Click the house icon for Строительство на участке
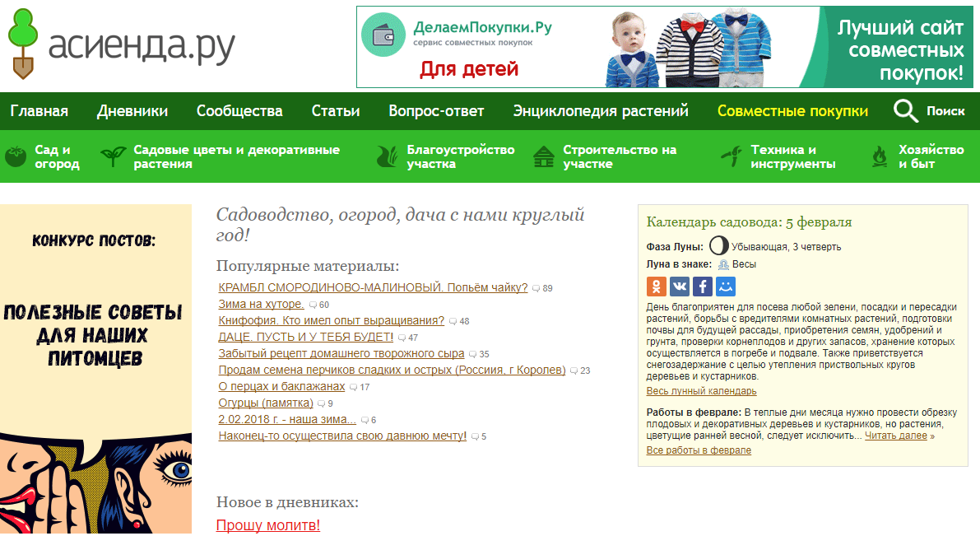 (x=544, y=156)
